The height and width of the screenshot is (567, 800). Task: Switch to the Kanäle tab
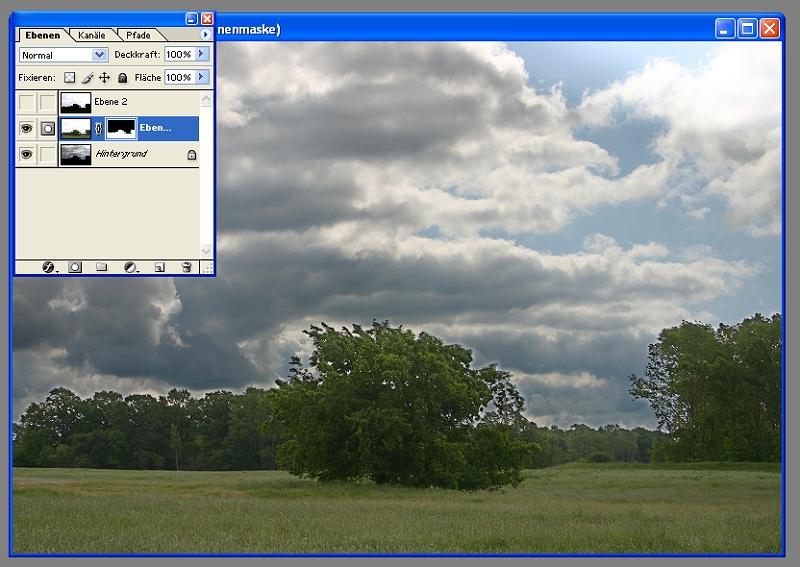[x=92, y=35]
